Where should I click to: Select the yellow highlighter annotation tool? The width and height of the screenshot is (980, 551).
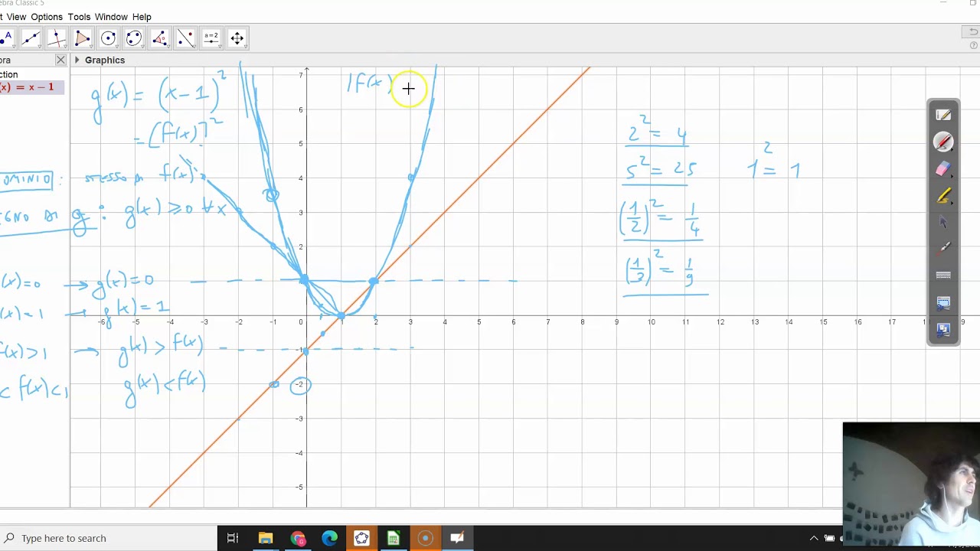(x=943, y=196)
